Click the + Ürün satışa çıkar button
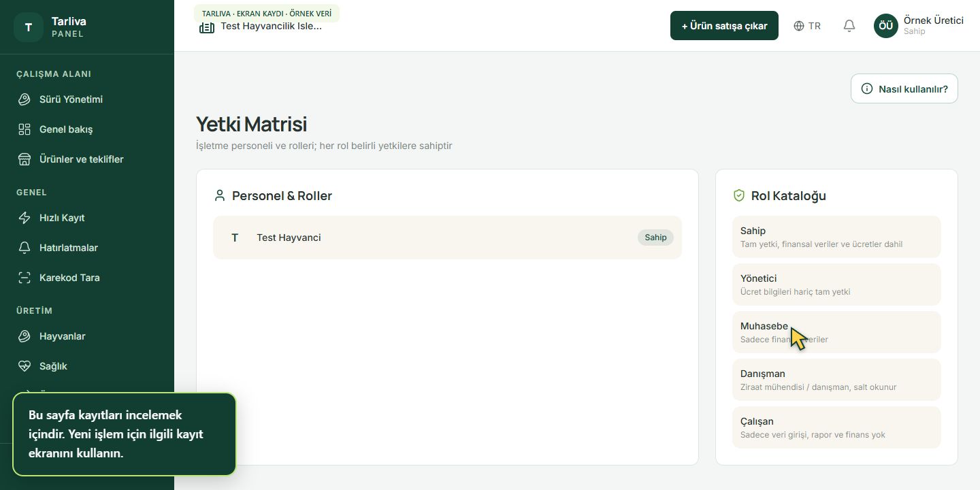Screen dimensions: 980x490 point(724,26)
